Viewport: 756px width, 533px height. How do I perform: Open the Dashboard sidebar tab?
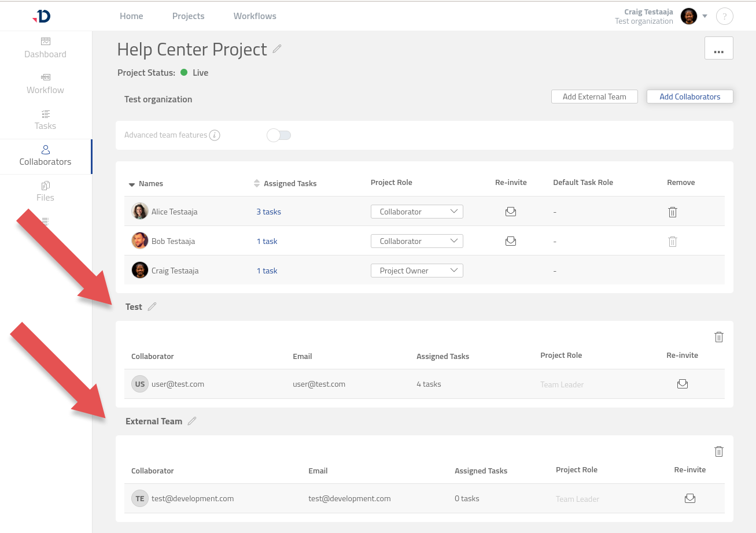coord(45,48)
